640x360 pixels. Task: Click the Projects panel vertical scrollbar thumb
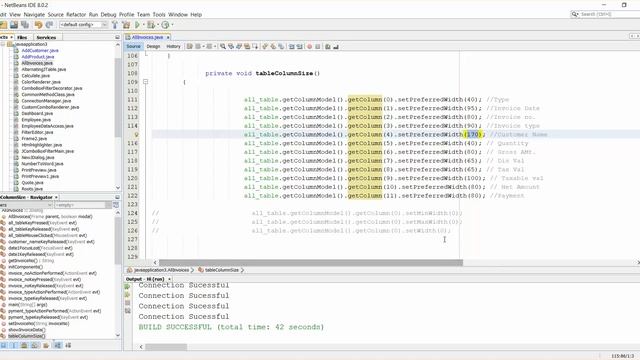[x=118, y=98]
